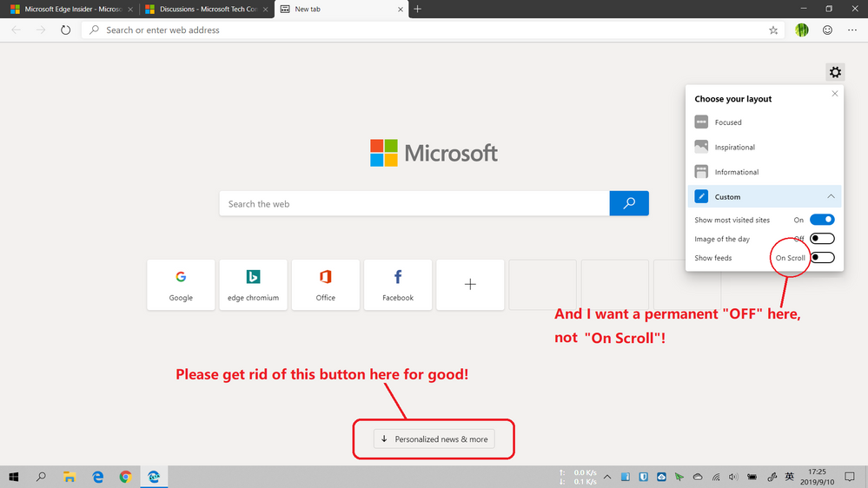The width and height of the screenshot is (868, 488).
Task: Launch legacy Edge from taskbar
Action: coord(97,477)
